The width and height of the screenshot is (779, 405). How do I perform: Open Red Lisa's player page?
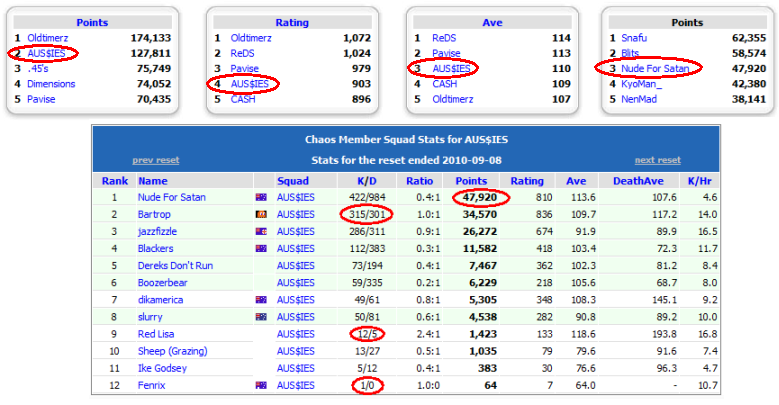(x=159, y=334)
